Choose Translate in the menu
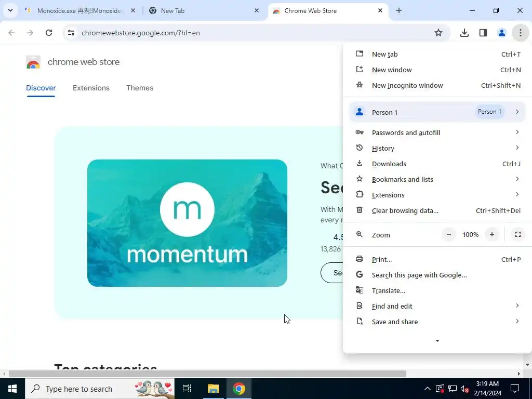This screenshot has width=532, height=399. [437, 291]
